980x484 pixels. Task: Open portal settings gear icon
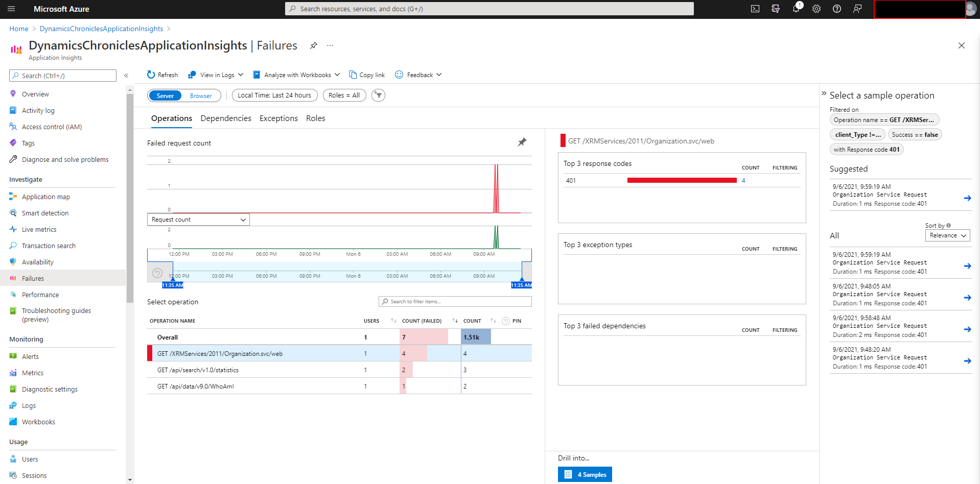[816, 9]
